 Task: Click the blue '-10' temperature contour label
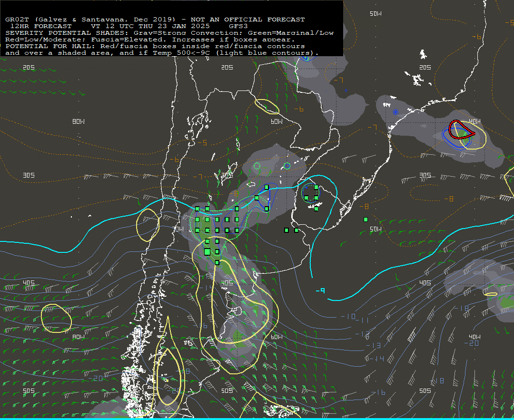pos(348,316)
